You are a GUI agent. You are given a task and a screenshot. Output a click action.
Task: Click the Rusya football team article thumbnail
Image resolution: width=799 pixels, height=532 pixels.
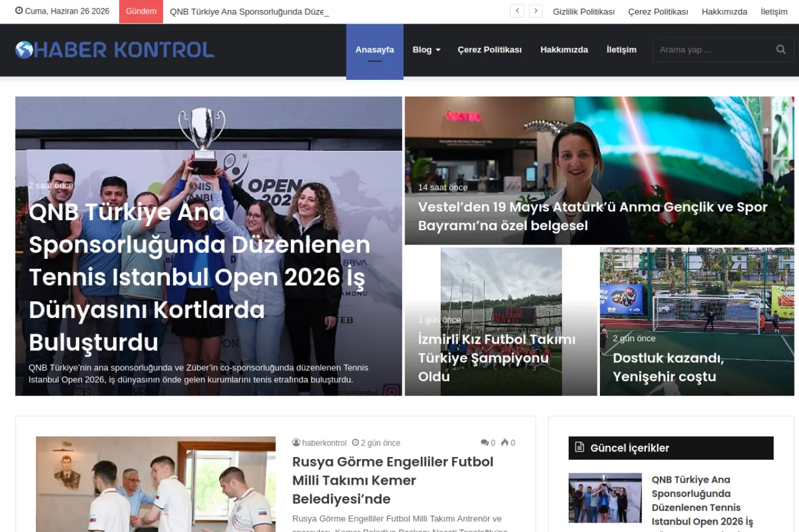[155, 484]
